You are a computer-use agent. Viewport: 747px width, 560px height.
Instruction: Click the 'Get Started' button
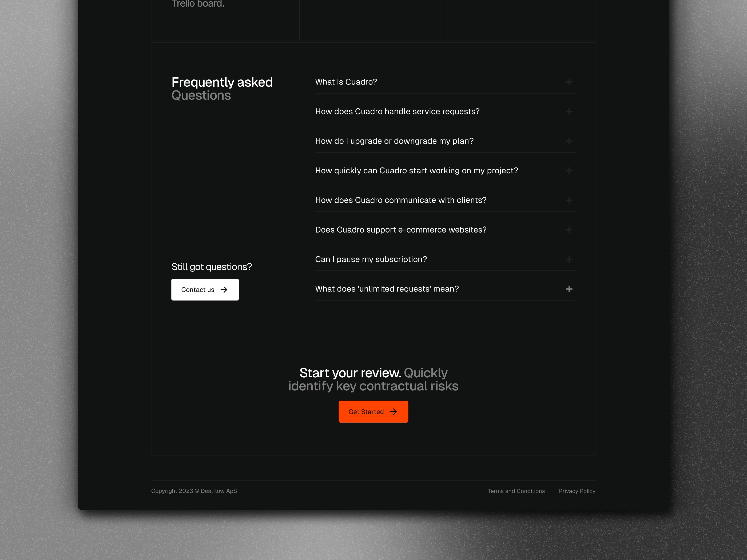pos(373,412)
